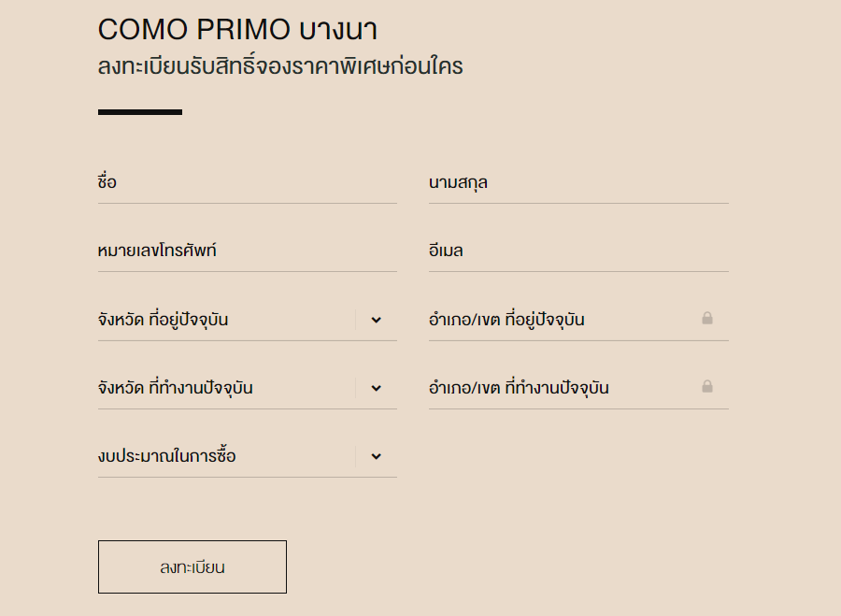The height and width of the screenshot is (616, 841).
Task: Click the chevron arrow beside จังหวัด ที่อยู่ปัจจุบัน
Action: point(376,320)
